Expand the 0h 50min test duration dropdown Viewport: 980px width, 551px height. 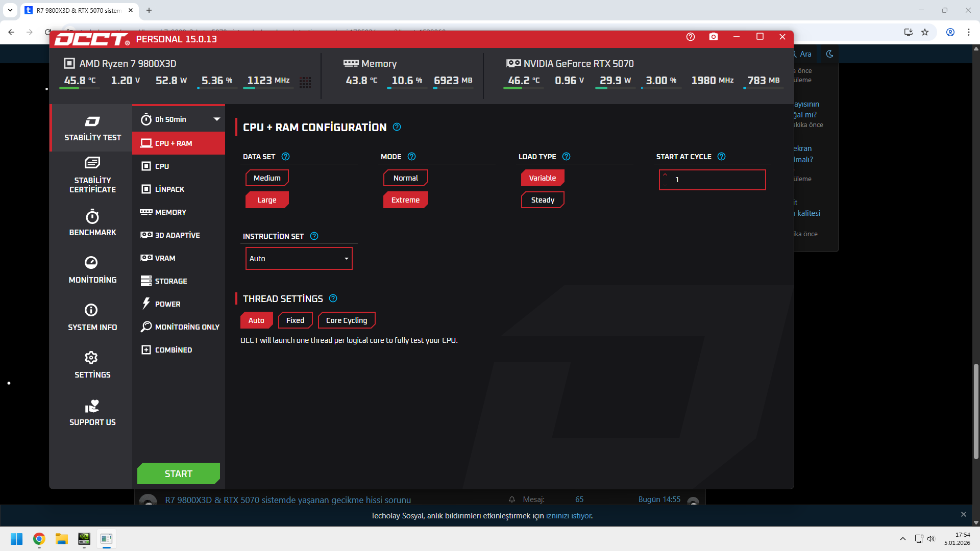click(x=179, y=119)
